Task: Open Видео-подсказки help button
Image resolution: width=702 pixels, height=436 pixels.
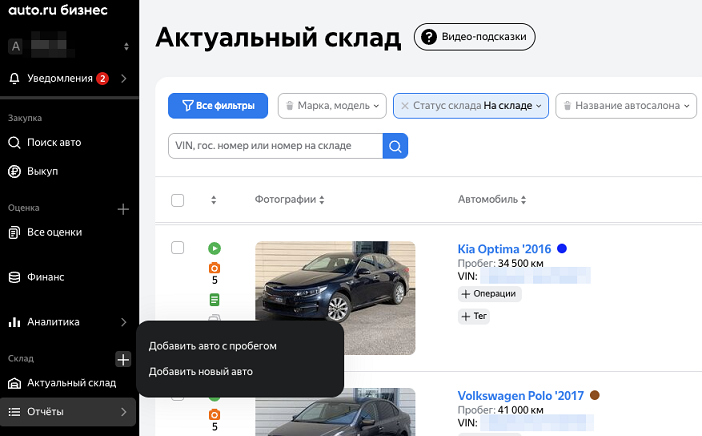Action: point(475,37)
